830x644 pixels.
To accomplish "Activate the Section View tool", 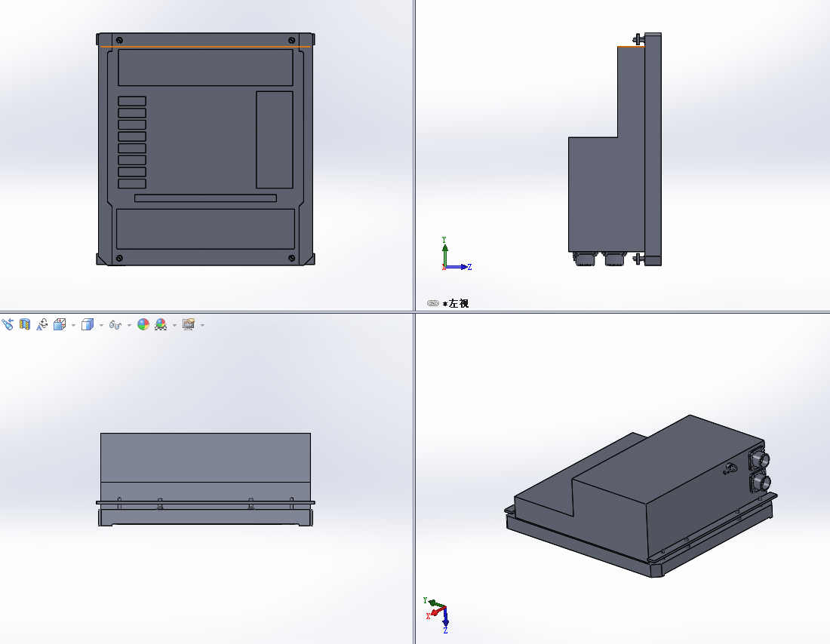I will tap(25, 324).
